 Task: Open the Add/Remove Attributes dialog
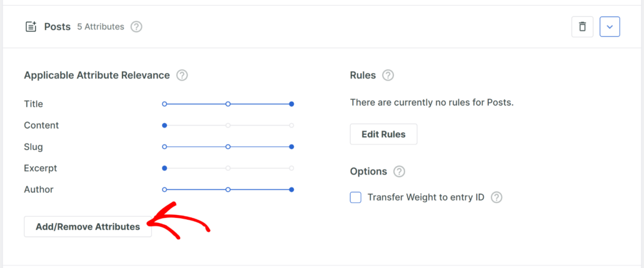88,227
